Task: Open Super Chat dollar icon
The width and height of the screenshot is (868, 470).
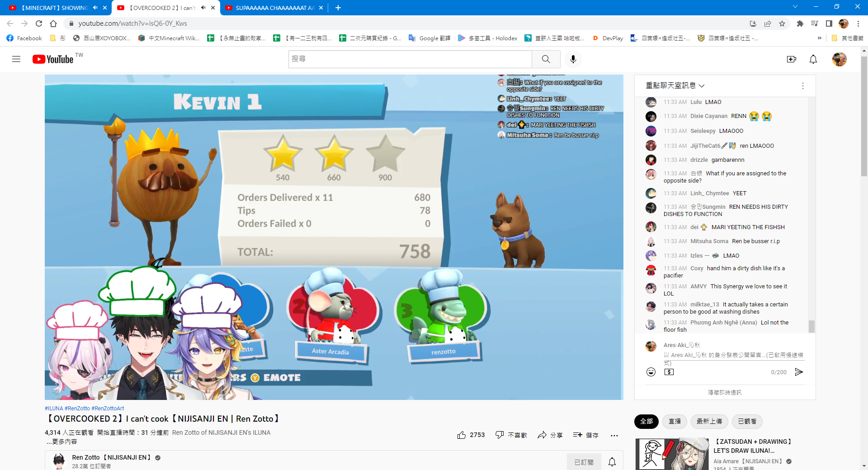Action: pyautogui.click(x=669, y=372)
